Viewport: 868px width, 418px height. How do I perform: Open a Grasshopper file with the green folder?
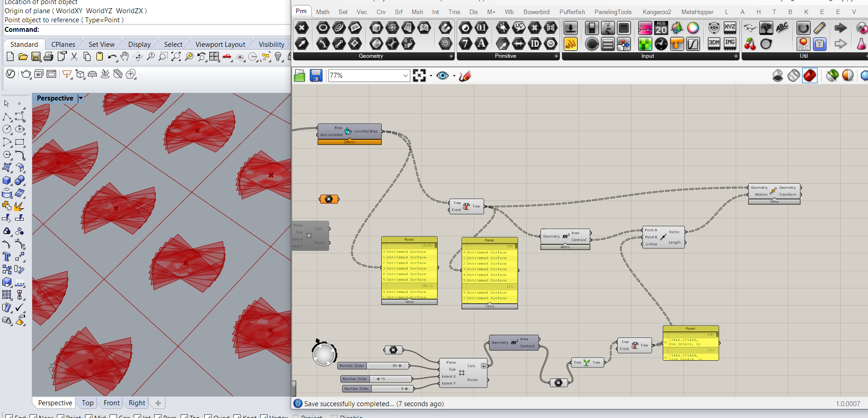click(x=300, y=76)
